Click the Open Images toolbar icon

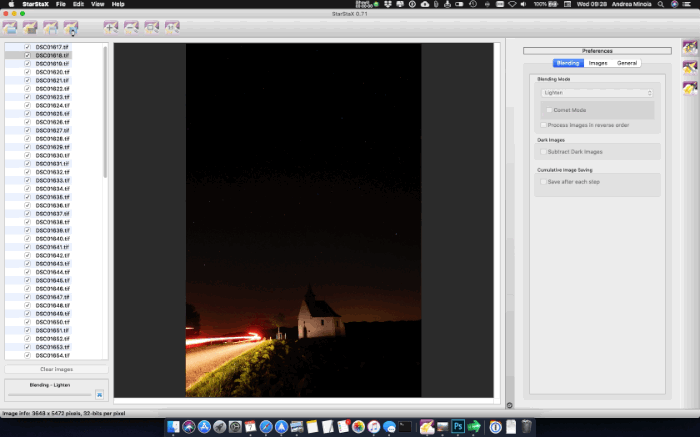[10, 28]
